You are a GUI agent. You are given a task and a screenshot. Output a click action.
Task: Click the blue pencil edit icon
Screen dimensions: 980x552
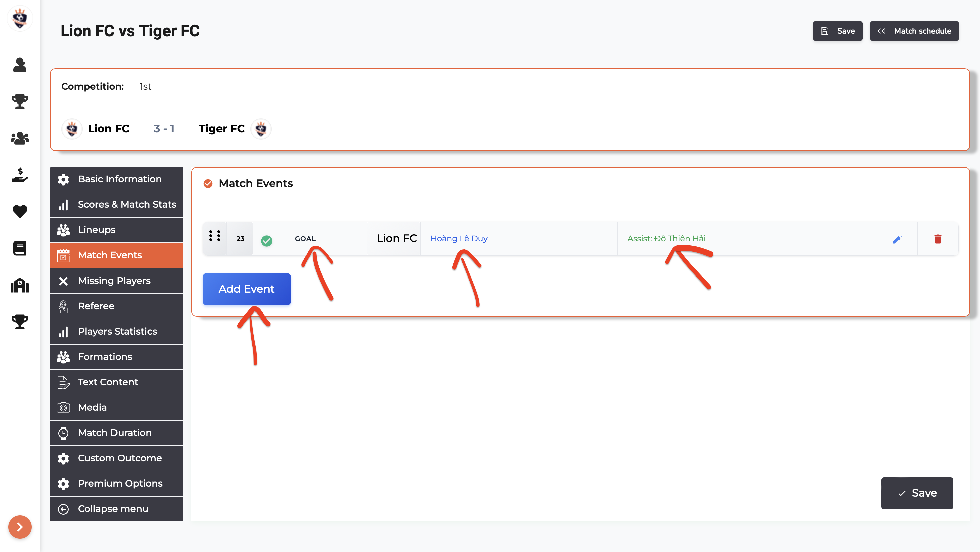(897, 239)
